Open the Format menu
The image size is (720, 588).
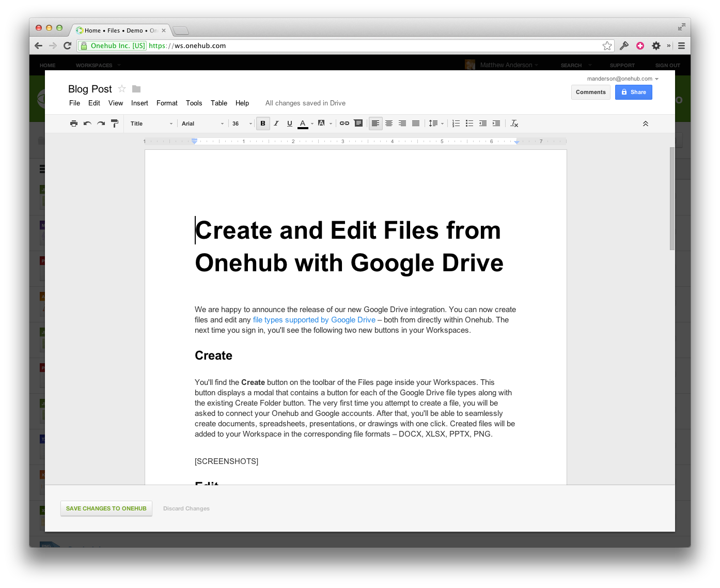coord(167,103)
